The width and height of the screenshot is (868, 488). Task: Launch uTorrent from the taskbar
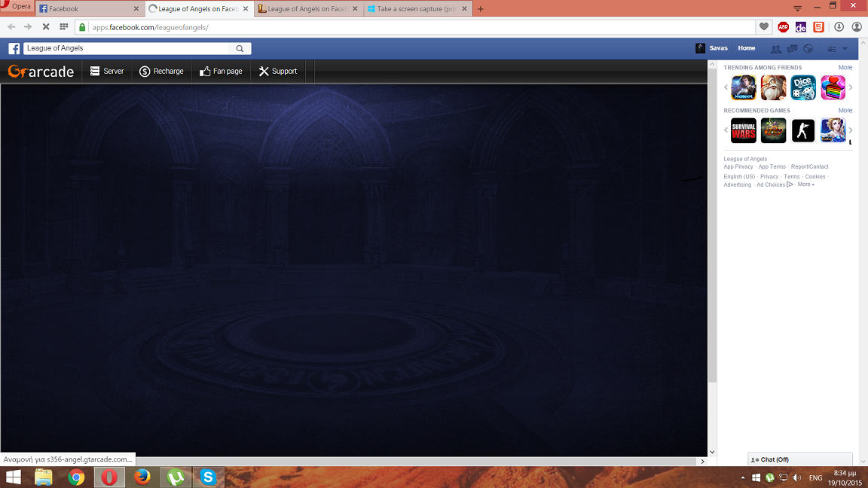coord(176,477)
